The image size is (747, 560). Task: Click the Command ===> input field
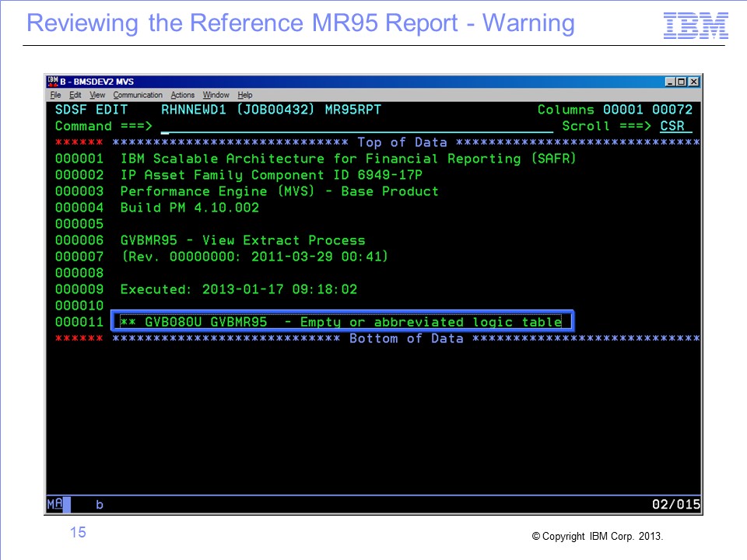pos(357,127)
